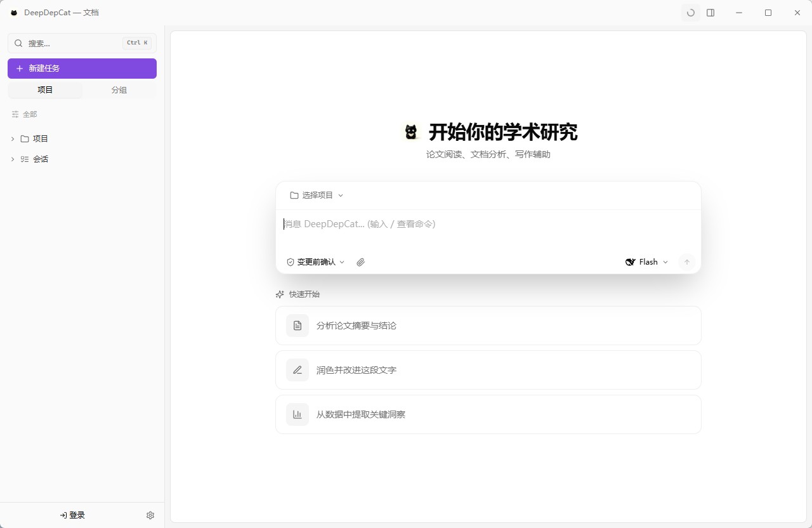
Task: Choose the 从数据中提取关键洞察 quick start
Action: (488, 414)
